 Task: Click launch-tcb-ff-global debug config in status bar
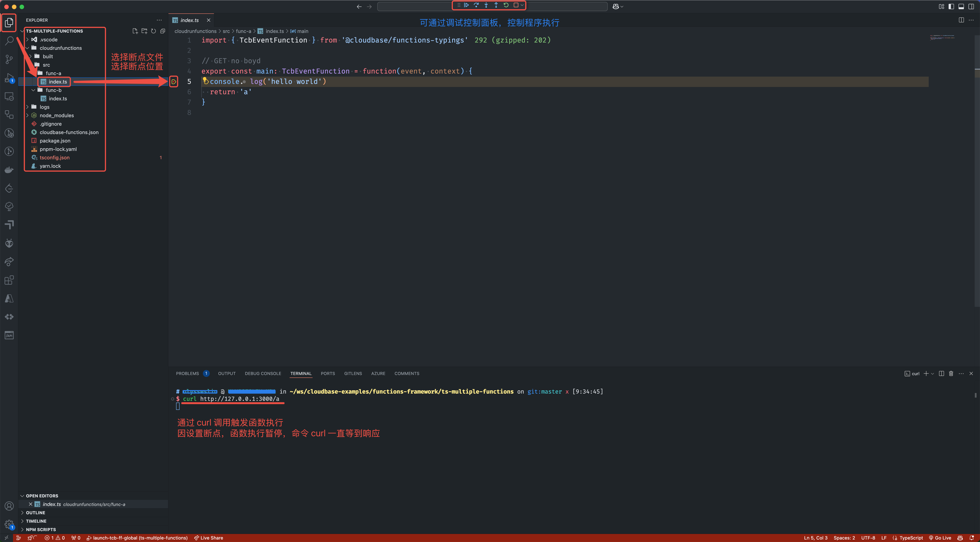click(x=137, y=538)
